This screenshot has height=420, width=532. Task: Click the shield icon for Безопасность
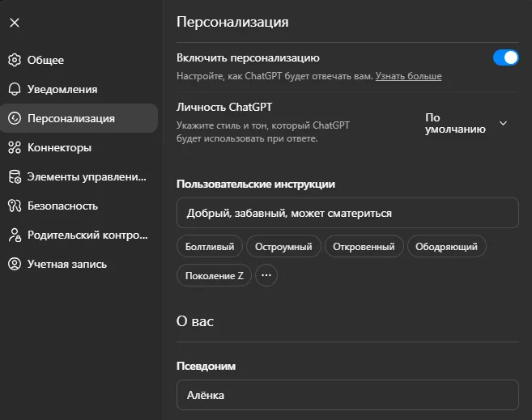pyautogui.click(x=14, y=206)
